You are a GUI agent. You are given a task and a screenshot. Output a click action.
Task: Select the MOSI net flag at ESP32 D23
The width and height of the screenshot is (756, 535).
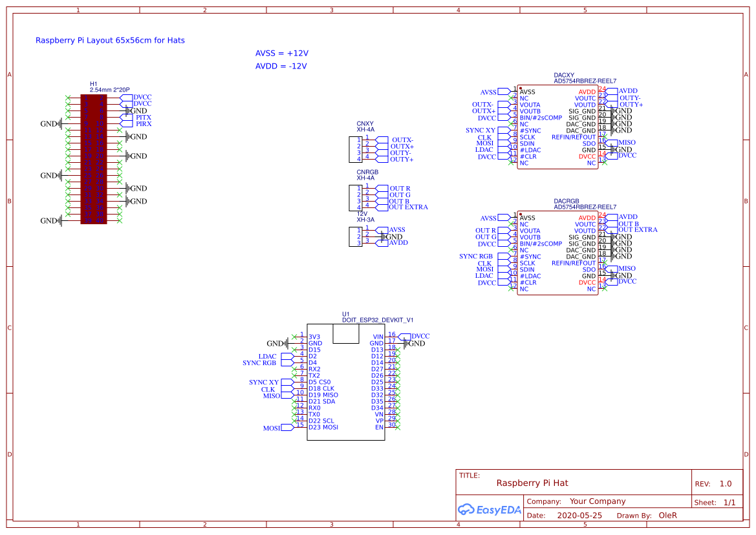click(x=272, y=428)
